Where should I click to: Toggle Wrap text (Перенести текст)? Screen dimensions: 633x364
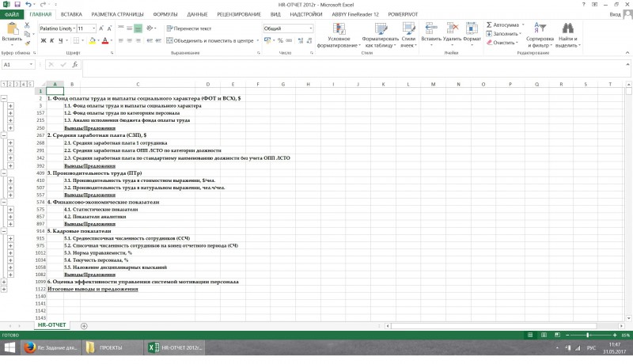tap(188, 28)
